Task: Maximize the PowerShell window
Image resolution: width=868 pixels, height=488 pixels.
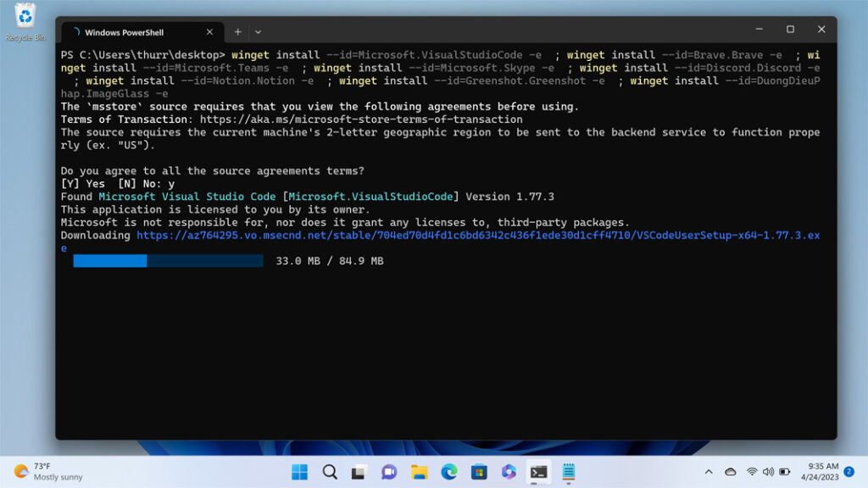Action: tap(790, 30)
